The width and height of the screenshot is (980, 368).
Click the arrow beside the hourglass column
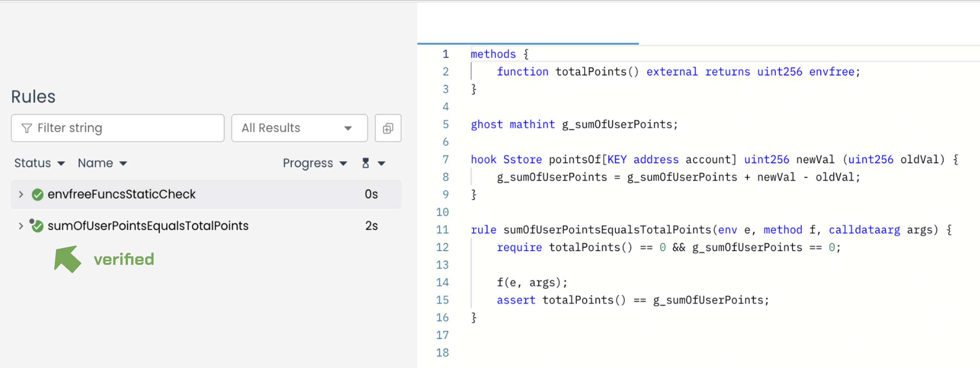pos(381,163)
